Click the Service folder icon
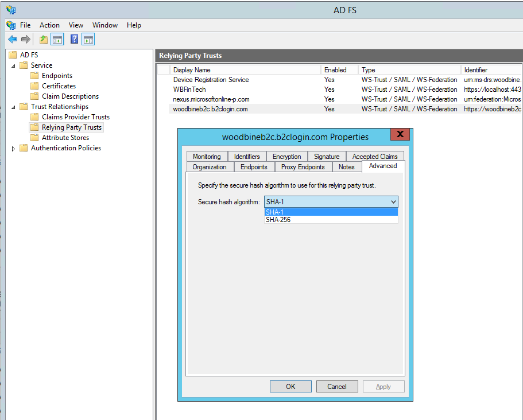The image size is (523, 420). (x=24, y=65)
